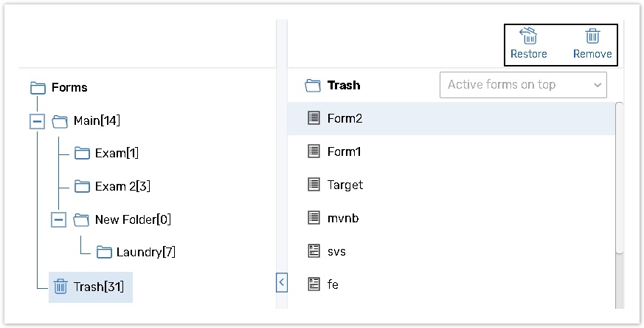Image resolution: width=644 pixels, height=328 pixels.
Task: Open the Exam 2[3] folder
Action: coord(122,186)
